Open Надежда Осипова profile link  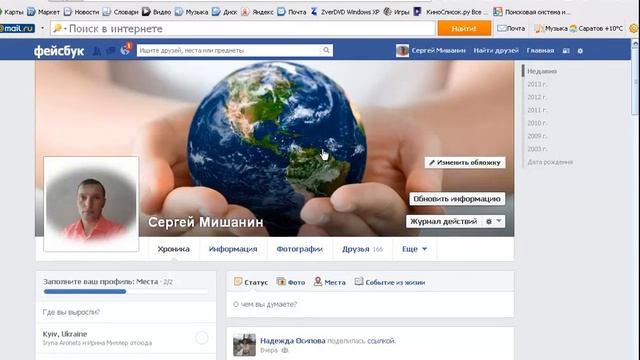tap(293, 341)
